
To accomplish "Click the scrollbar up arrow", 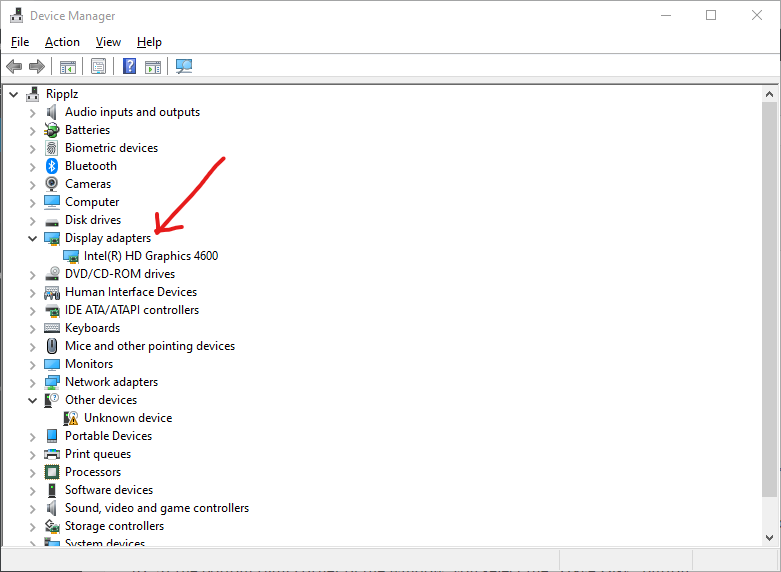I will (x=769, y=94).
